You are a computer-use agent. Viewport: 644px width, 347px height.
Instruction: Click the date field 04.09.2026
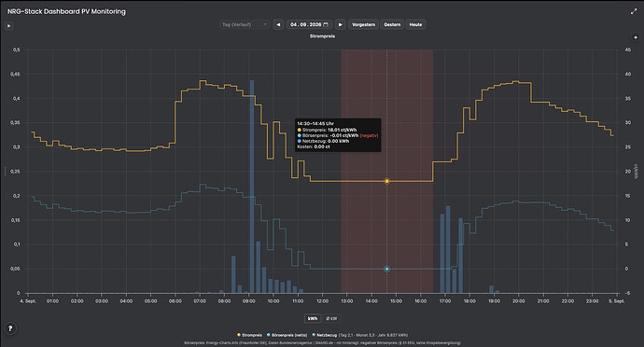[x=309, y=24]
